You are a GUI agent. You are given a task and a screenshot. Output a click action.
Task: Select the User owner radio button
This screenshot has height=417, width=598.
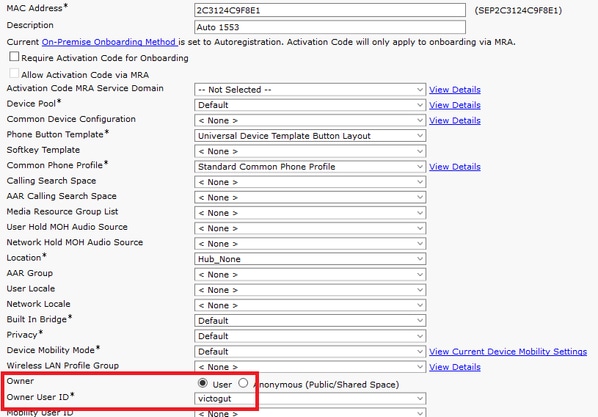pyautogui.click(x=203, y=383)
